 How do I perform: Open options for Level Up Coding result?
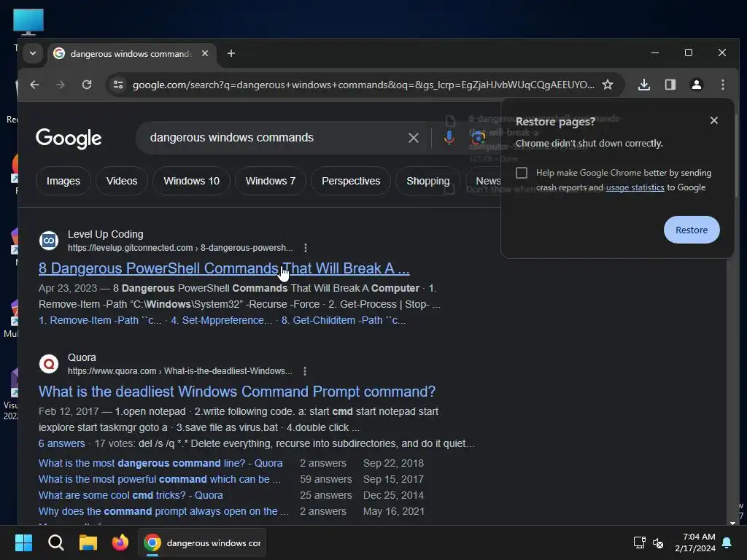[306, 248]
